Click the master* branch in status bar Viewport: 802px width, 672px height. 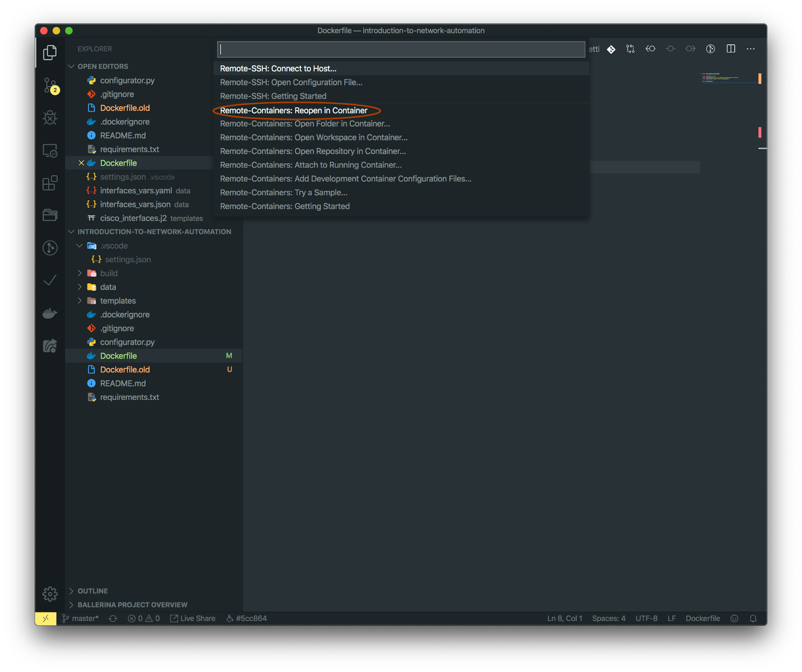tap(81, 618)
